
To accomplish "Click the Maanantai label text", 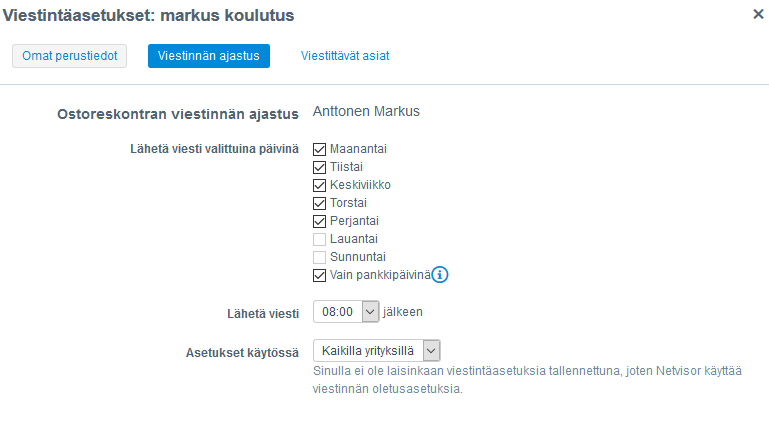I will click(x=358, y=149).
